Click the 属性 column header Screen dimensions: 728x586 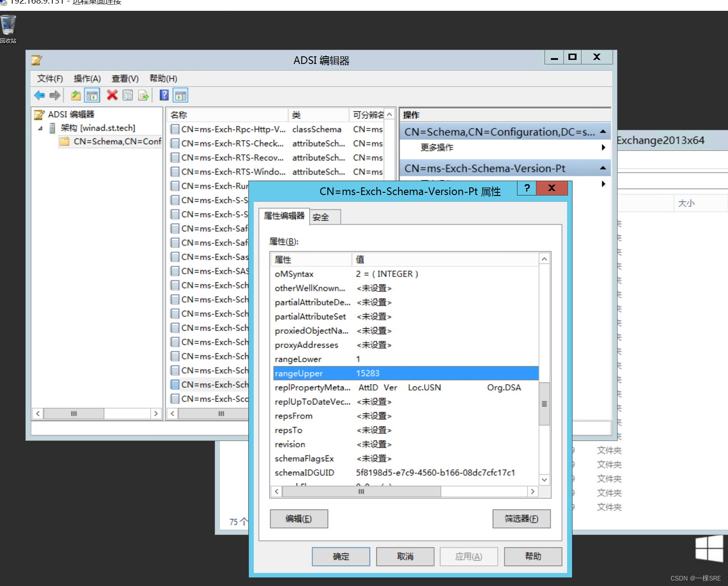point(311,259)
